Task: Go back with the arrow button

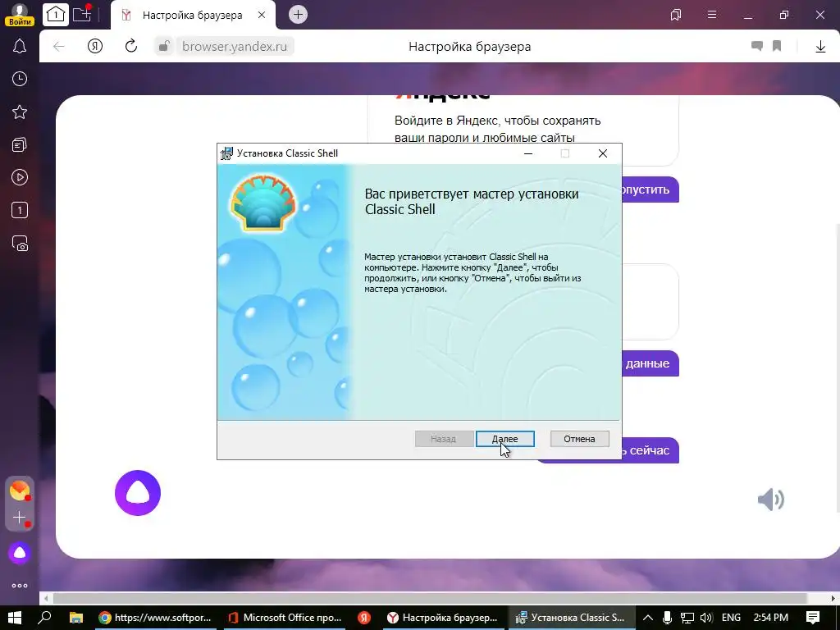Action: click(x=59, y=47)
